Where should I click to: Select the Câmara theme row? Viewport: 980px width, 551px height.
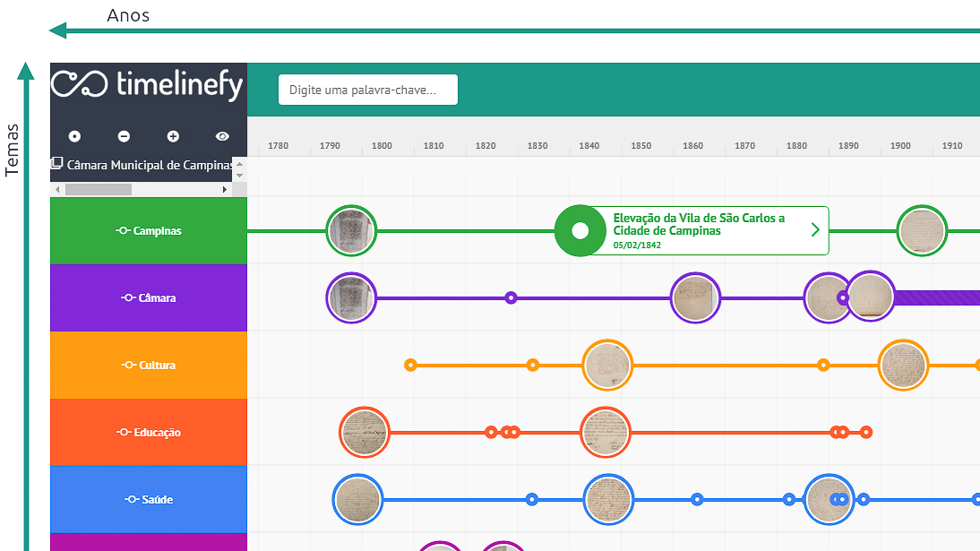(149, 297)
